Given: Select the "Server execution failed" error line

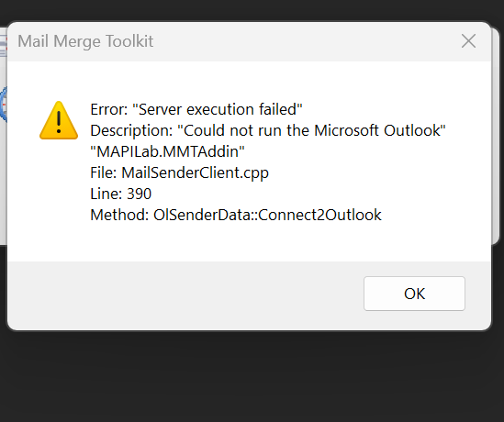Looking at the screenshot, I should click(x=196, y=109).
